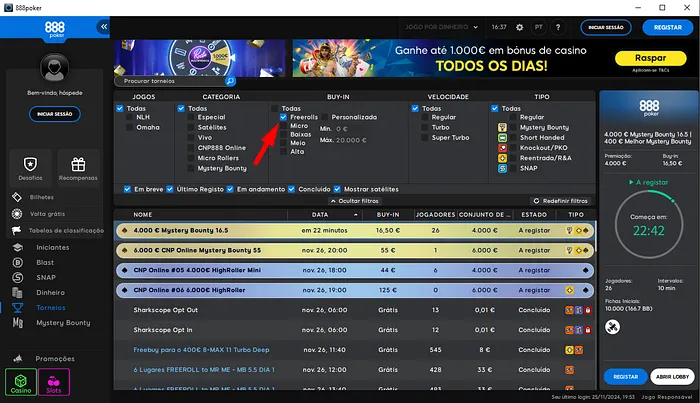Check Satélites category checkbox

click(191, 127)
